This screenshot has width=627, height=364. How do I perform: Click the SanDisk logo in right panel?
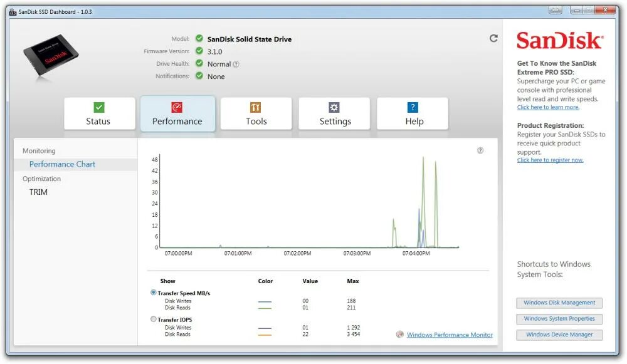click(x=560, y=40)
